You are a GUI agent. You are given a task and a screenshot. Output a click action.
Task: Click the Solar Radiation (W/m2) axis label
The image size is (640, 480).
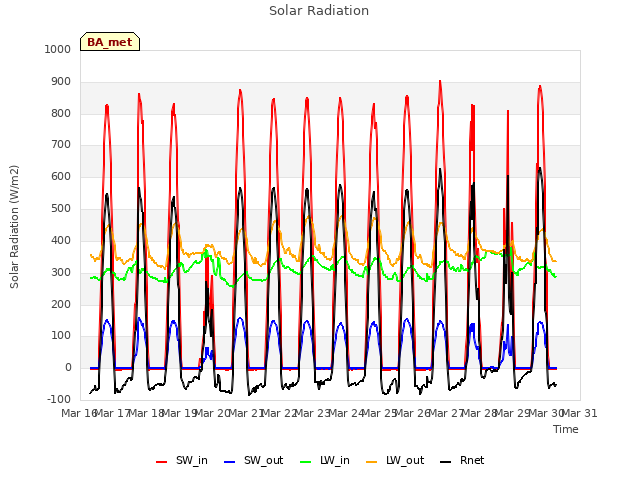click(14, 227)
